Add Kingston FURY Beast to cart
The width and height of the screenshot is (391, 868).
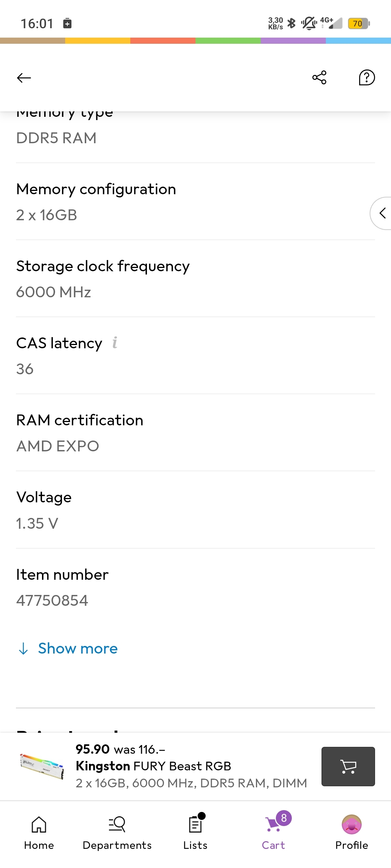pos(348,766)
